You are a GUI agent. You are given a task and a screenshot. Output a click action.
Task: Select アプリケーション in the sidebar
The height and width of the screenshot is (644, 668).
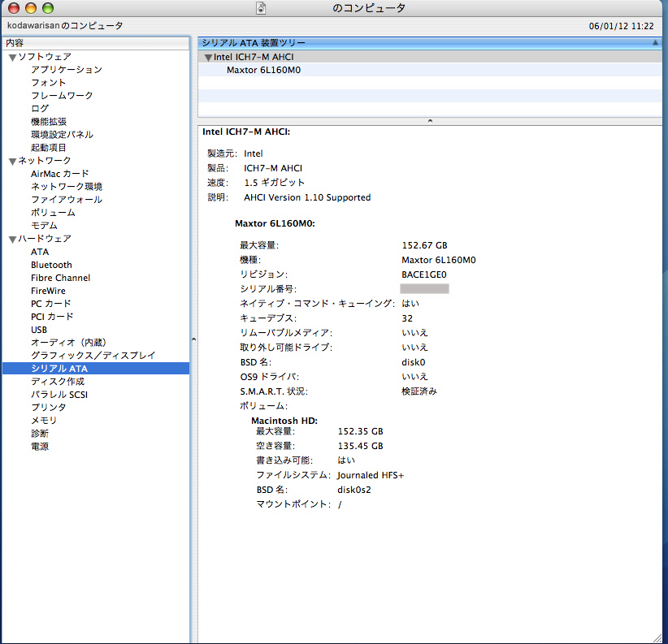tap(67, 70)
